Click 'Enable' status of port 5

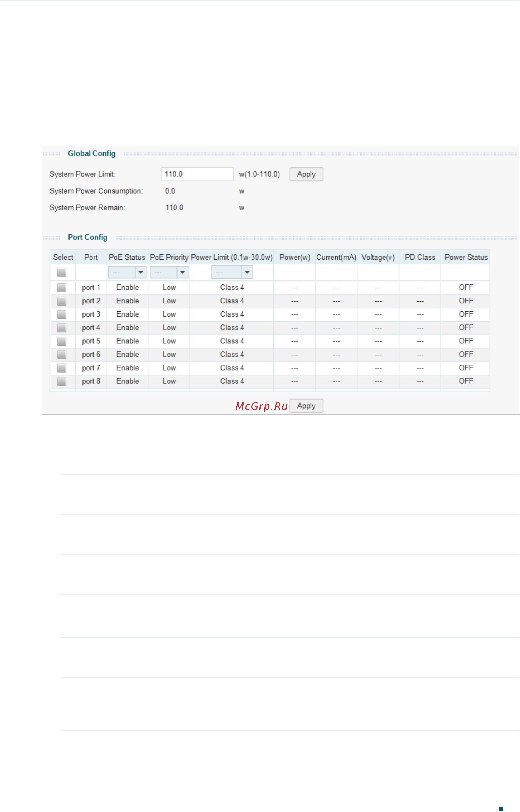(128, 341)
